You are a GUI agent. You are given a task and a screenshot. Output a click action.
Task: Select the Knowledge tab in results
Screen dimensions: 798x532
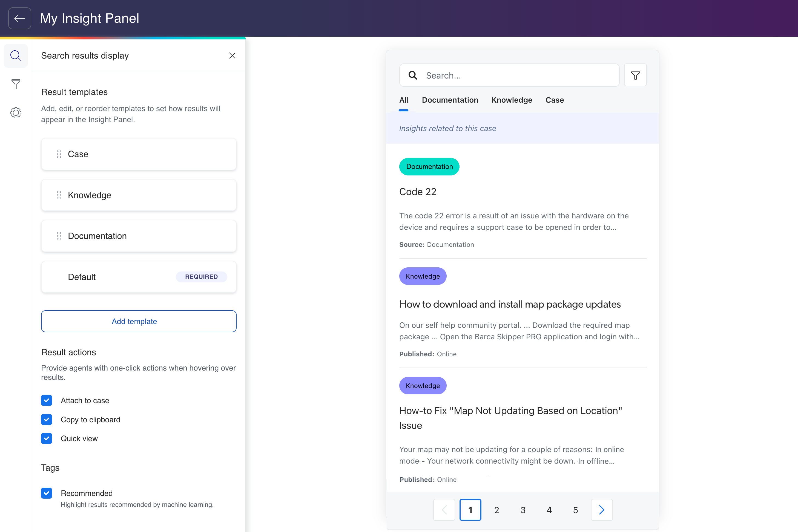coord(512,100)
